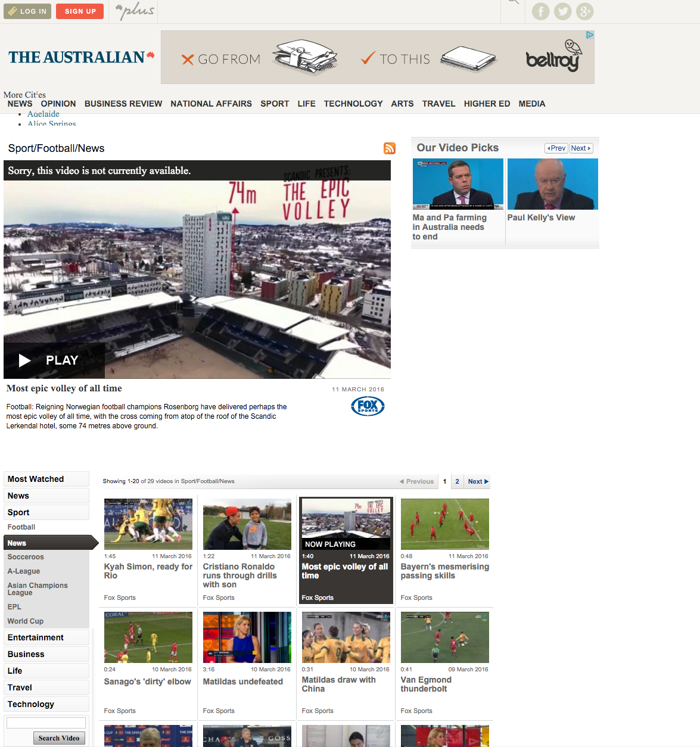Viewport: 700px width, 747px height.
Task: Open the TECHNOLOGY menu
Action: (353, 104)
